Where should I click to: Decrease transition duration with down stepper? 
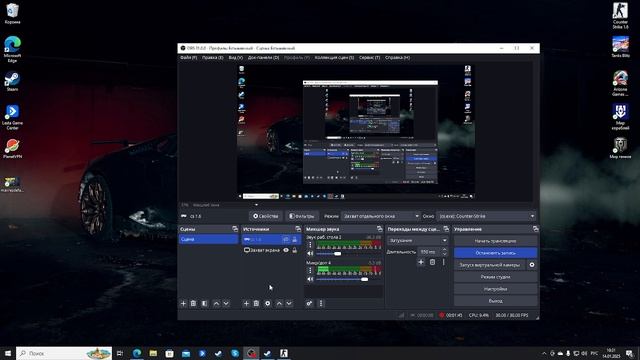point(444,254)
